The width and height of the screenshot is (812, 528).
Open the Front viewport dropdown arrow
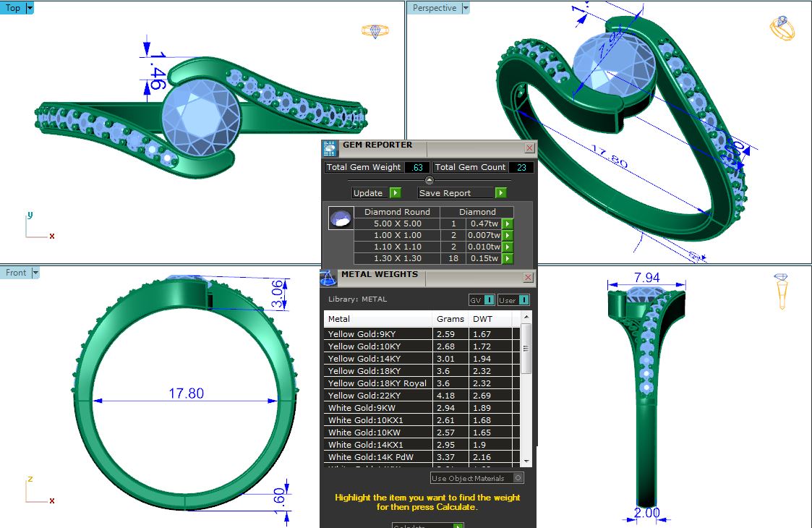[35, 273]
